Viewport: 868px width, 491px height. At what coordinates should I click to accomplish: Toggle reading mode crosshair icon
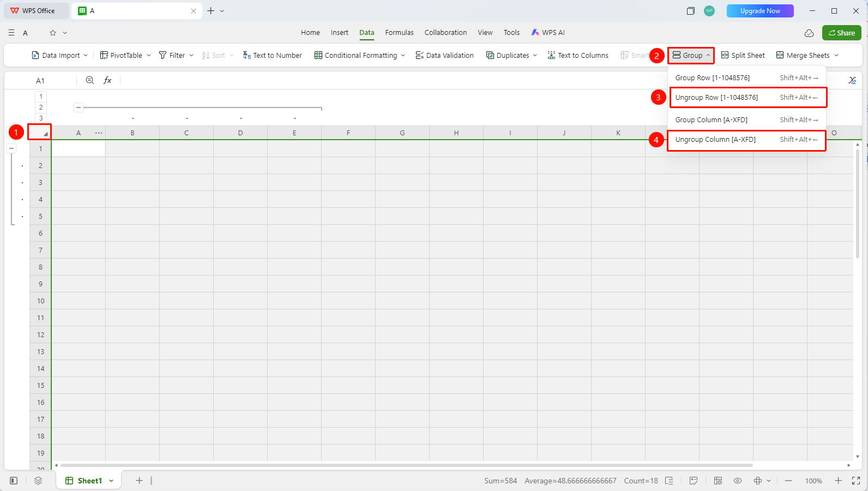point(757,481)
